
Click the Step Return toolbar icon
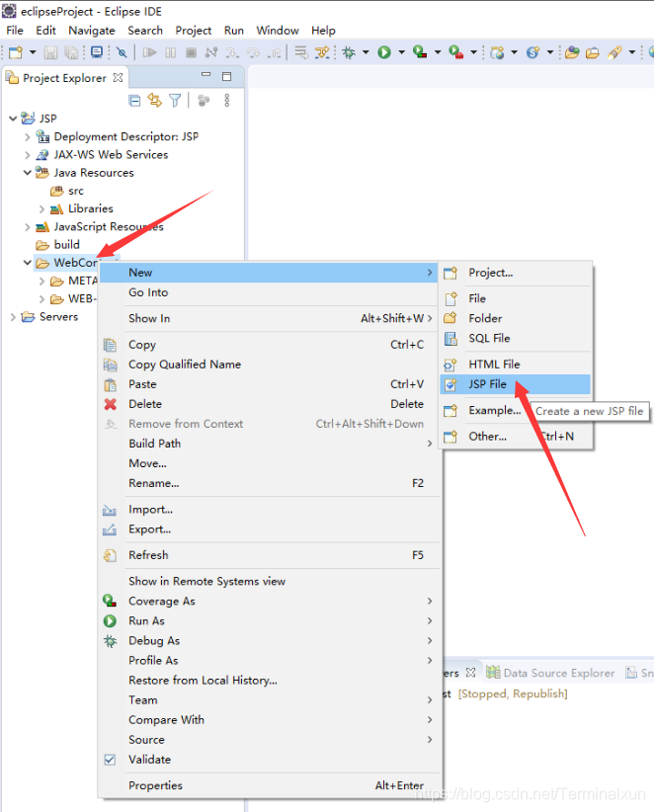point(274,52)
